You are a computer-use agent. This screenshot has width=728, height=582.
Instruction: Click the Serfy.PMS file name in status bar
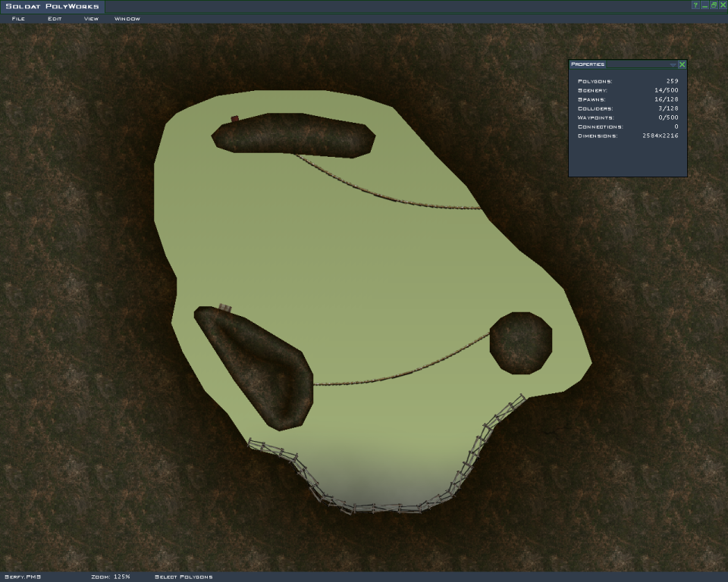[x=23, y=577]
